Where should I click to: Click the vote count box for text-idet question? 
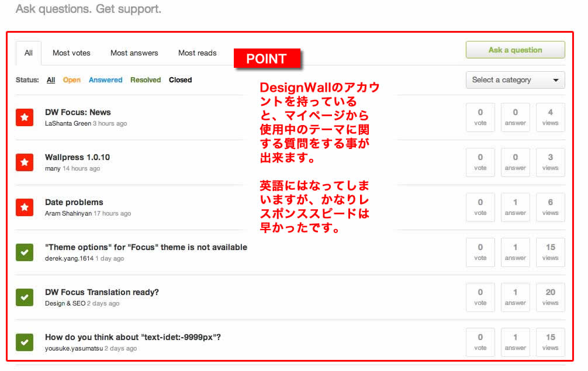[x=480, y=342]
